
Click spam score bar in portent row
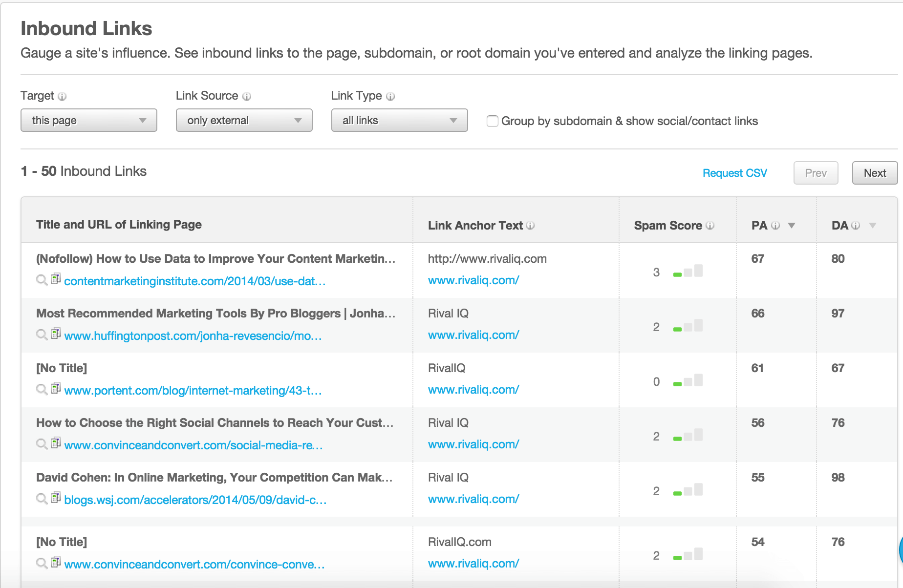pyautogui.click(x=688, y=380)
